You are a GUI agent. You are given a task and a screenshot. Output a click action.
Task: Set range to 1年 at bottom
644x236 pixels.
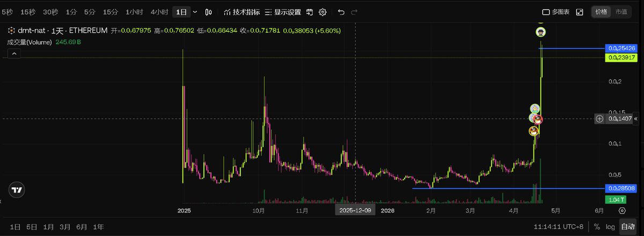(x=99, y=227)
